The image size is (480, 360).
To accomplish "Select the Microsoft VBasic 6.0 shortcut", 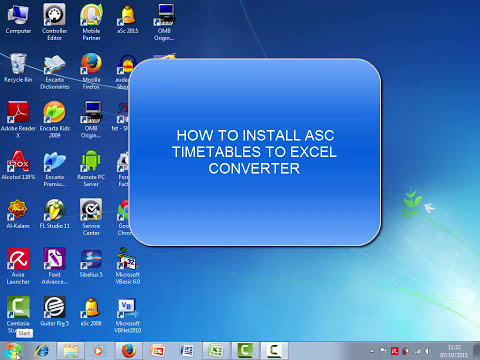I will tap(128, 266).
